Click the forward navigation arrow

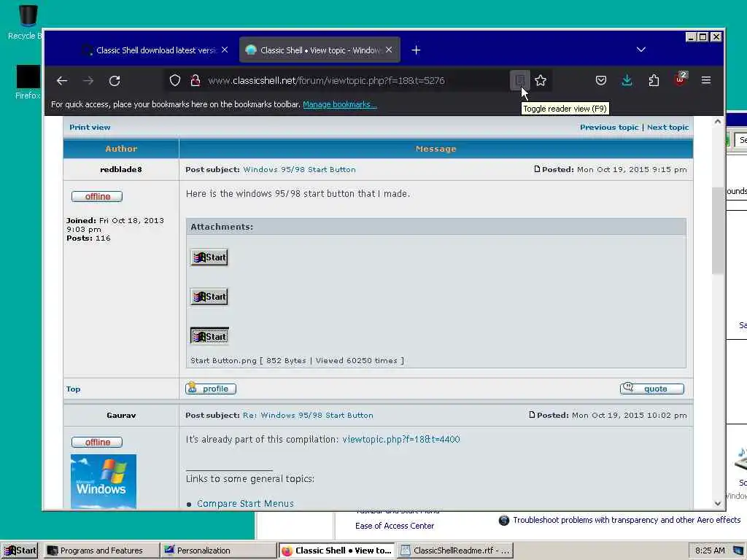point(88,81)
